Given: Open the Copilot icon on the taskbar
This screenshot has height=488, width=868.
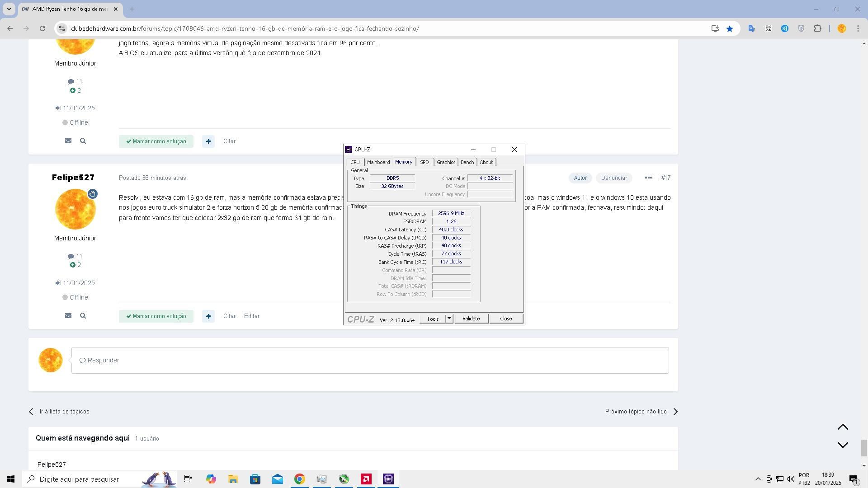Looking at the screenshot, I should coord(211,479).
